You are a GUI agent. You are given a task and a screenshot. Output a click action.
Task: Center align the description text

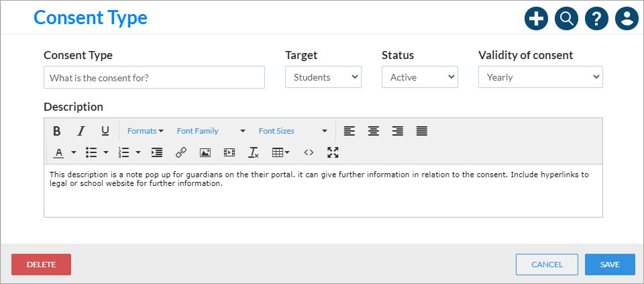(x=374, y=131)
